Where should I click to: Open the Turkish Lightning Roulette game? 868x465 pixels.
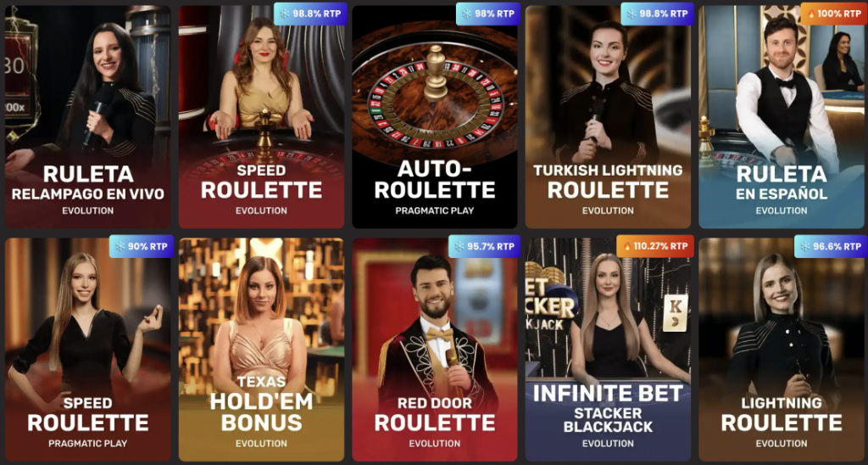tap(608, 117)
